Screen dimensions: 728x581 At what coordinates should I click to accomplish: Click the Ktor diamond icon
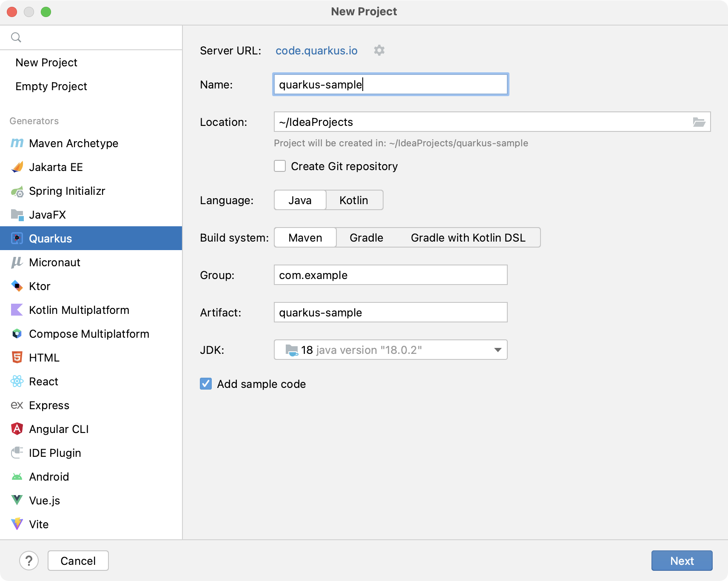(17, 286)
